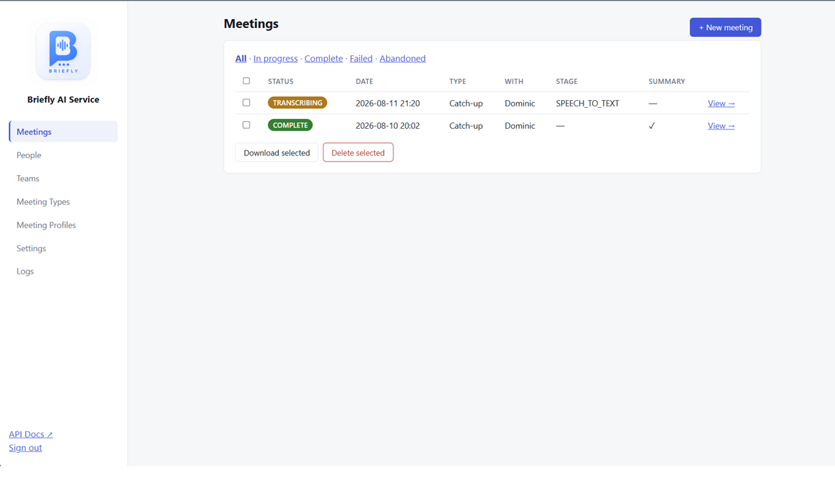Open Meeting Profiles page
This screenshot has width=835, height=504.
coord(46,225)
